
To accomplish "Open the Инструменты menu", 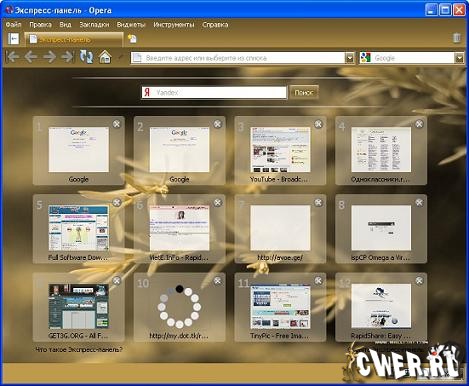I will pyautogui.click(x=174, y=25).
